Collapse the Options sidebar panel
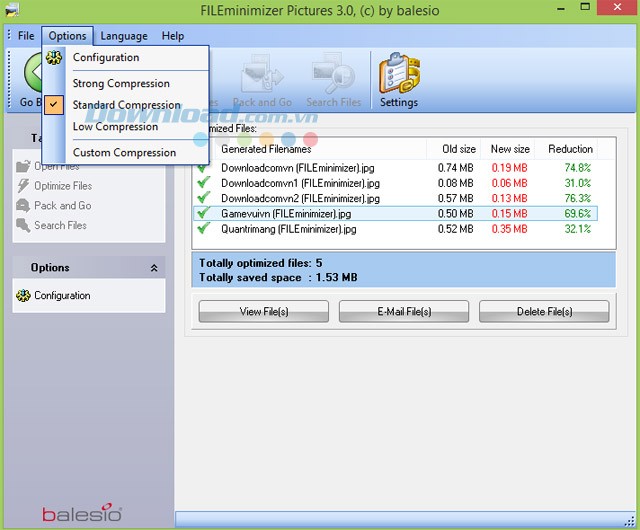This screenshot has height=530, width=640. [x=154, y=268]
